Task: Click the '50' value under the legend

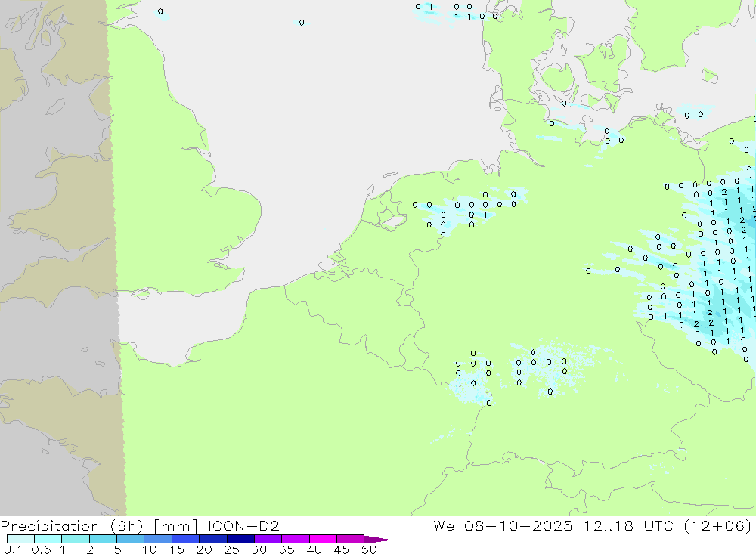Action: tap(368, 549)
